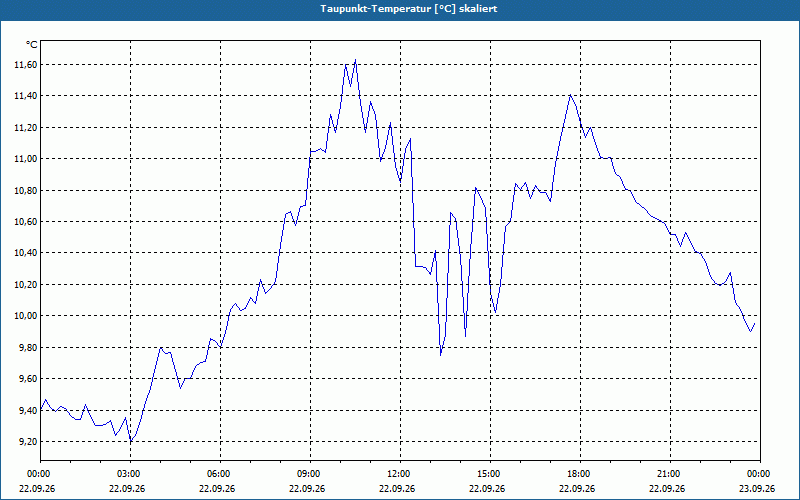Screen dimensions: 800x500
Task: Click the 10,60 y-axis label
Action: point(26,221)
